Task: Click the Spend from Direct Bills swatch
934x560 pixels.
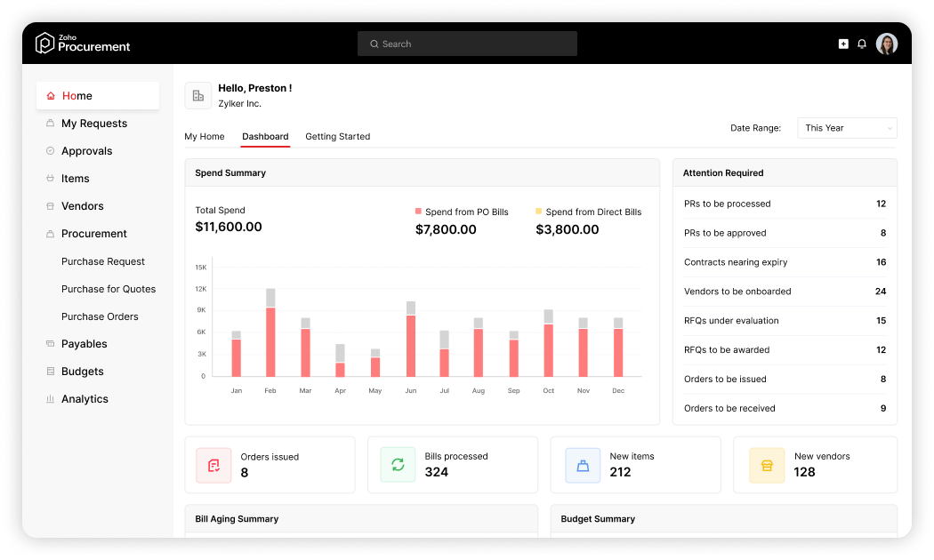Action: (538, 212)
